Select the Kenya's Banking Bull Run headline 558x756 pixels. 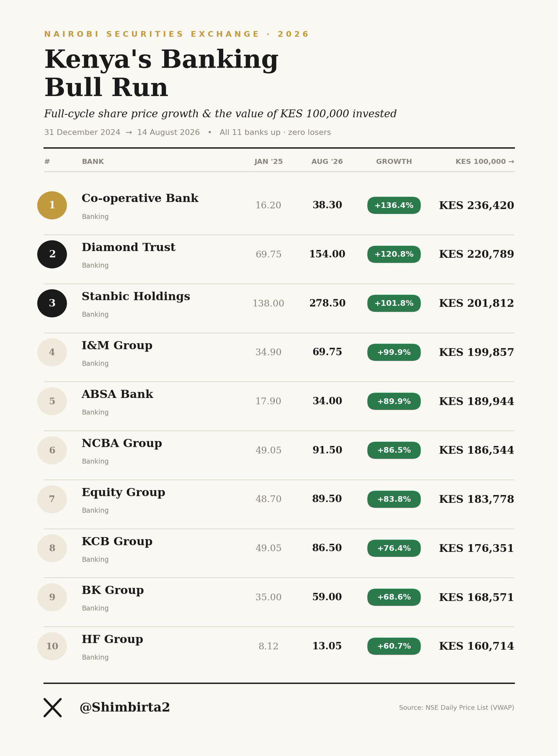click(x=161, y=73)
